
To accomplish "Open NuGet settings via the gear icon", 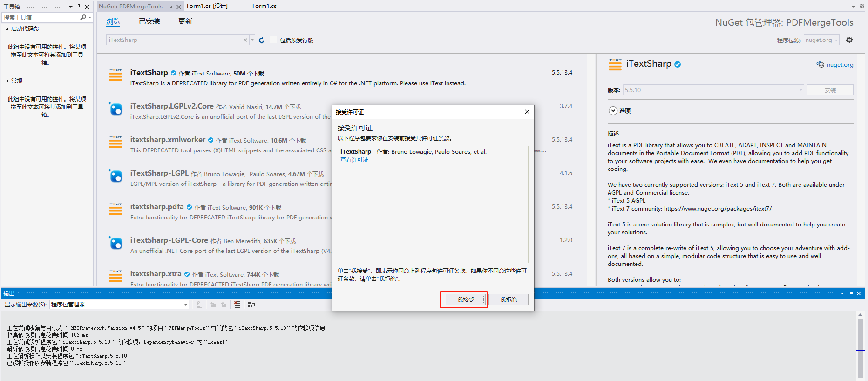I will click(849, 40).
